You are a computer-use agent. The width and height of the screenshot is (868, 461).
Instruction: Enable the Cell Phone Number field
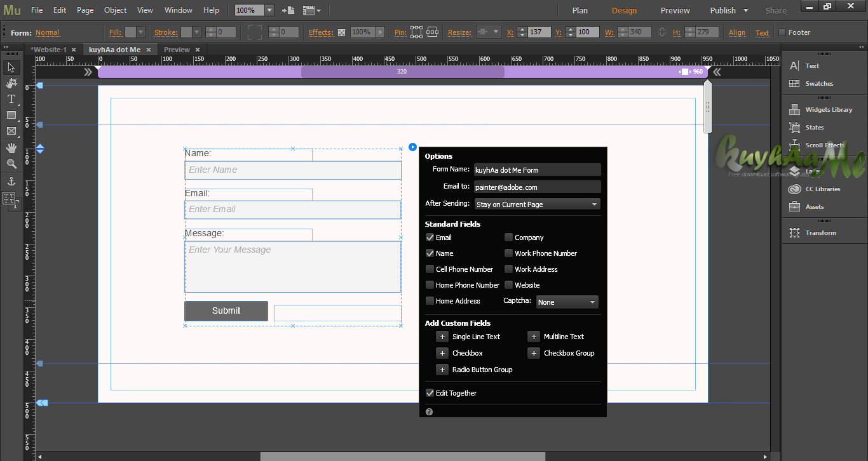(430, 269)
